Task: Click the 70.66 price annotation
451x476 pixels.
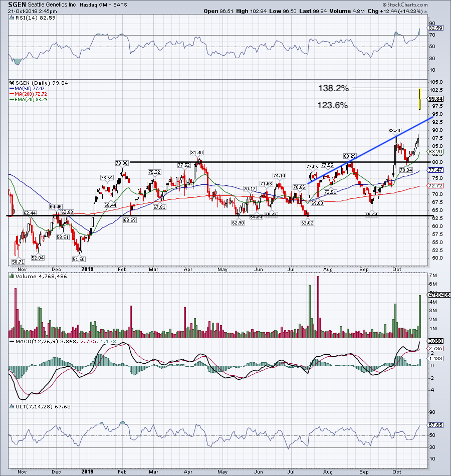Action: (x=299, y=187)
